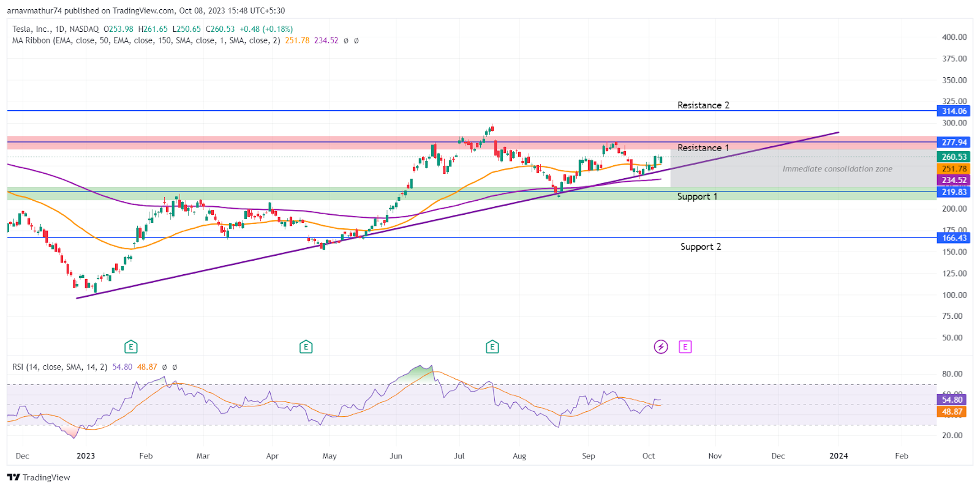980x489 pixels.
Task: Click the Resistance 2 label
Action: pos(703,105)
